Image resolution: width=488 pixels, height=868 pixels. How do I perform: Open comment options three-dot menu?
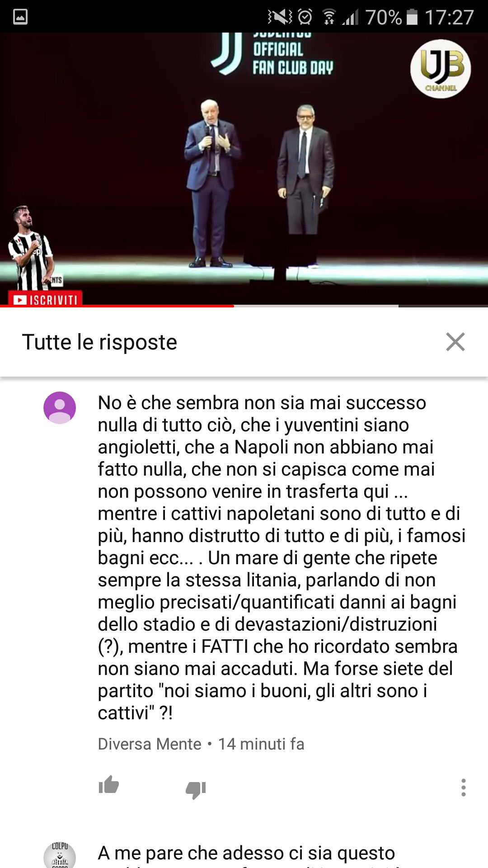(x=463, y=788)
